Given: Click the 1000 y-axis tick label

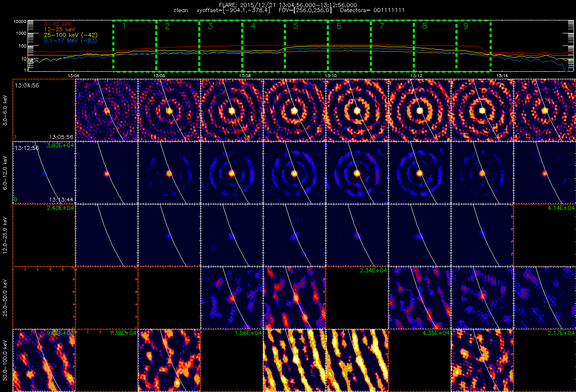Looking at the screenshot, I should (21, 33).
